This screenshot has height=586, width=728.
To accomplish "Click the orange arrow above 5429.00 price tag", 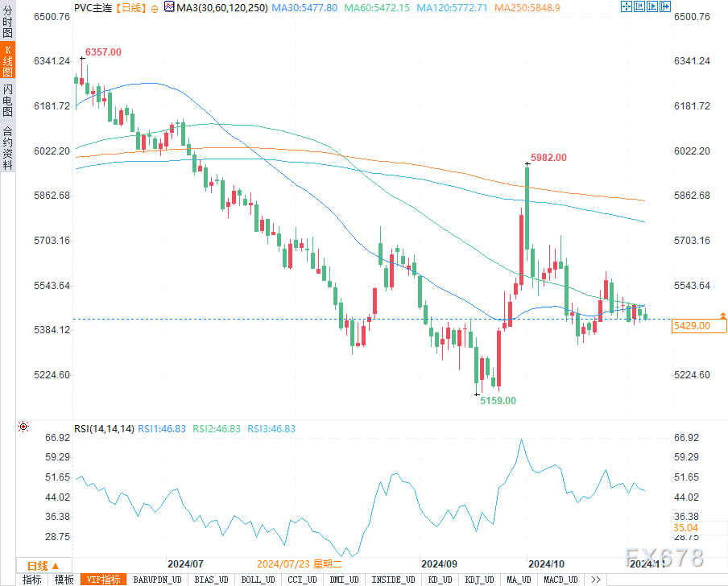I will tap(722, 315).
